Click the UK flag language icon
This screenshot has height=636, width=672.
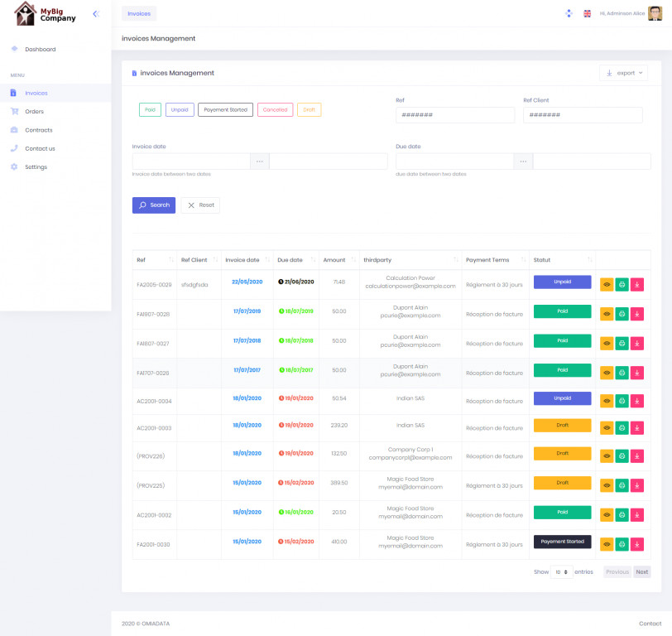coord(588,13)
